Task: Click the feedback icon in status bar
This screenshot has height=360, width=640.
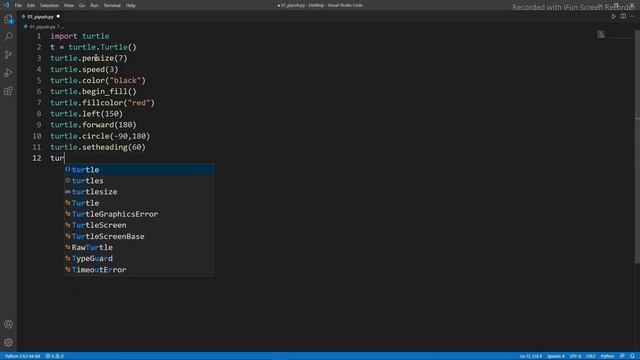Action: 622,356
